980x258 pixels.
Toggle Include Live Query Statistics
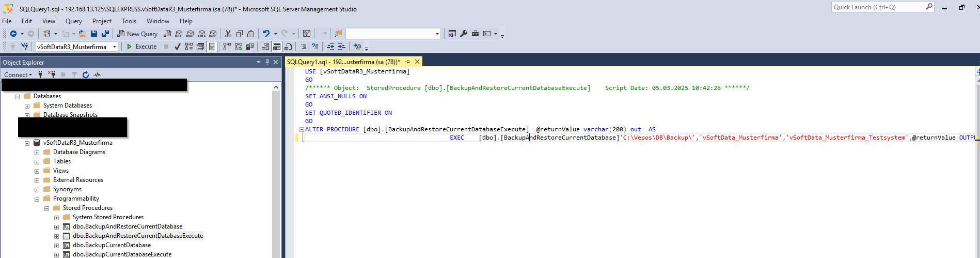(x=239, y=47)
